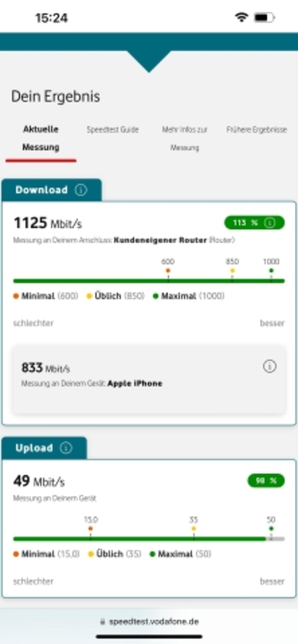
Task: Tap the battery status icon
Action: (x=264, y=18)
